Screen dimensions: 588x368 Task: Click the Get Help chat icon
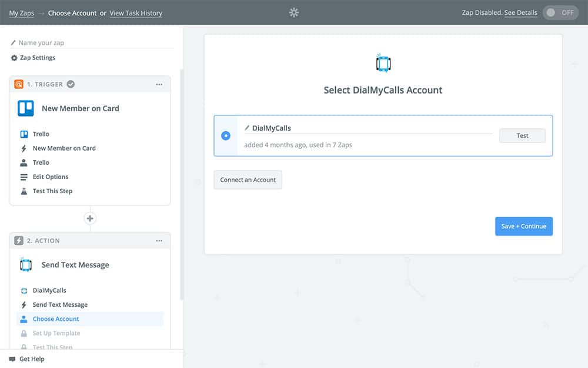tap(12, 359)
